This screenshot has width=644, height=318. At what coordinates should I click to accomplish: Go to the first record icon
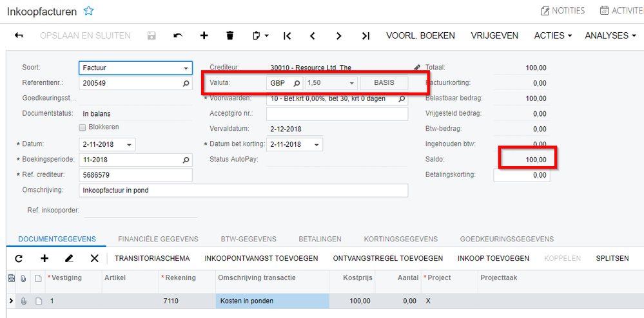287,35
